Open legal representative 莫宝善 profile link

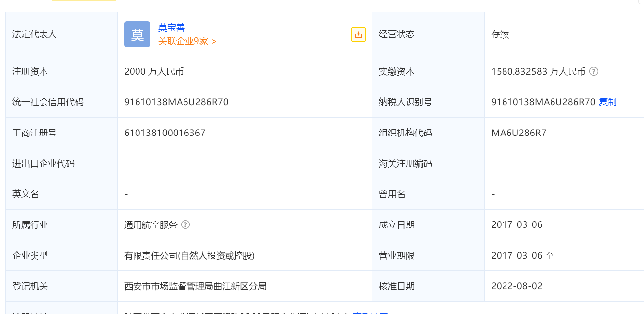[x=172, y=28]
